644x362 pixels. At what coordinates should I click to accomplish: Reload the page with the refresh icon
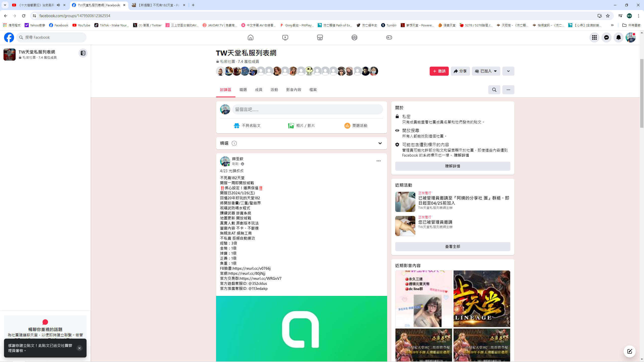pyautogui.click(x=24, y=16)
